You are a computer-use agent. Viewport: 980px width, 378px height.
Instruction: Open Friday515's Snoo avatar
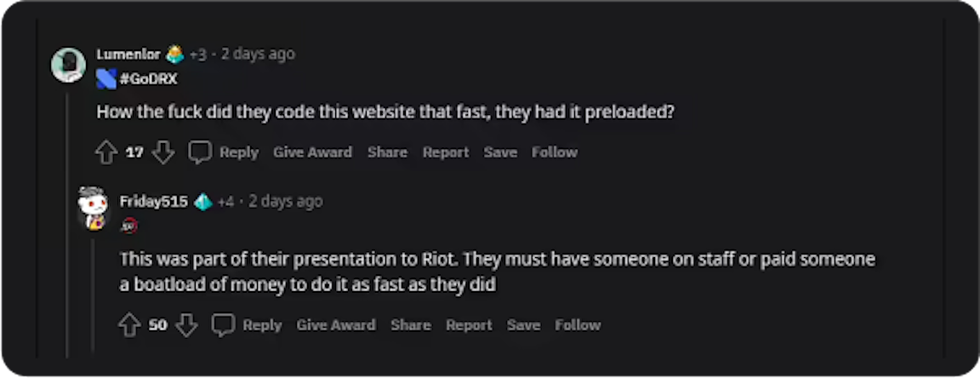click(92, 208)
